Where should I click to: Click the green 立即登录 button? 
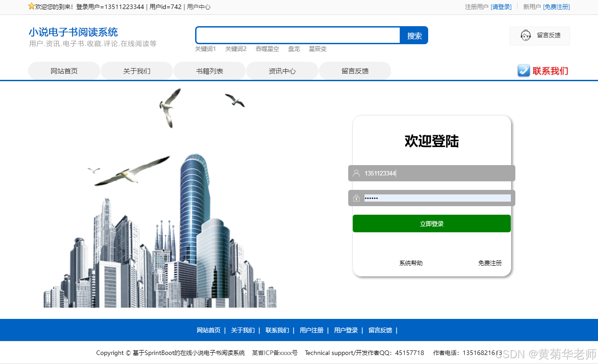tap(432, 224)
